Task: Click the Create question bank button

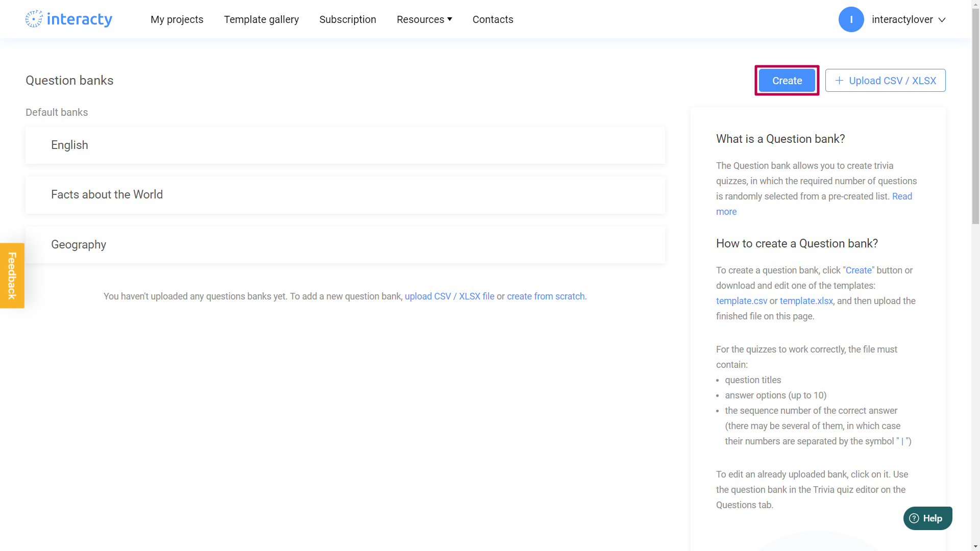Action: point(787,81)
